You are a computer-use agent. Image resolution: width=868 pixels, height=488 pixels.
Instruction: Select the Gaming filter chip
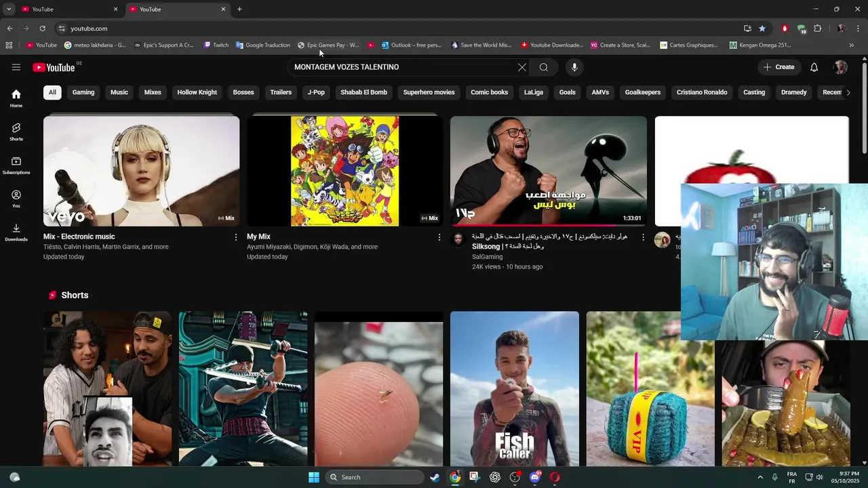(83, 92)
